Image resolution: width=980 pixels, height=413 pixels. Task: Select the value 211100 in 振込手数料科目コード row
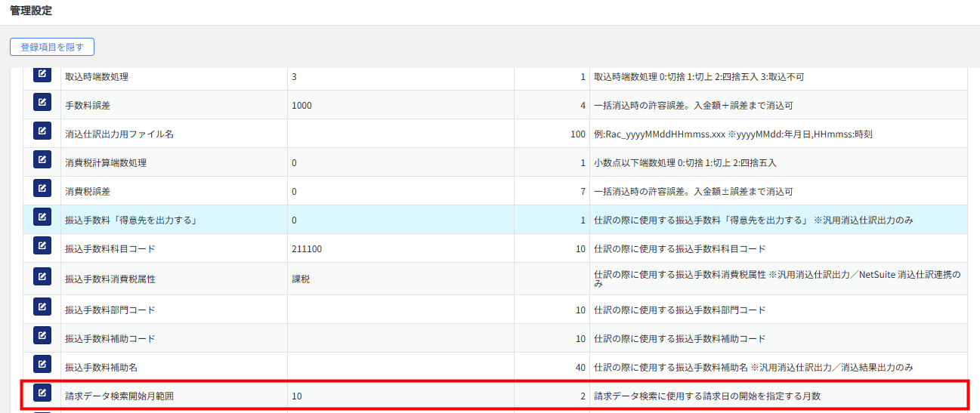coord(307,249)
